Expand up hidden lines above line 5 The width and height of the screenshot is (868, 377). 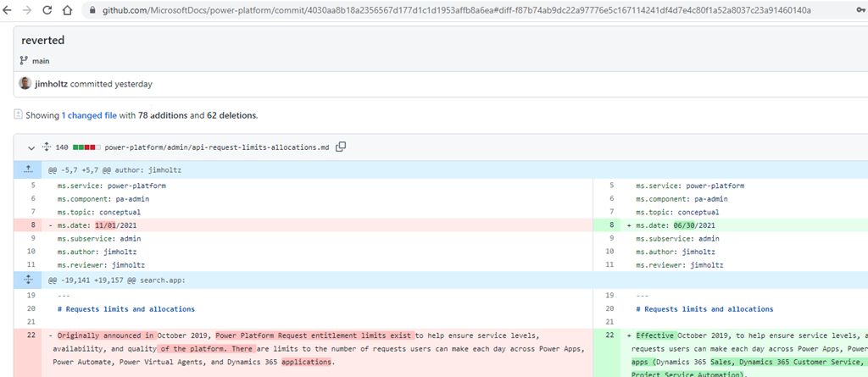pos(27,170)
